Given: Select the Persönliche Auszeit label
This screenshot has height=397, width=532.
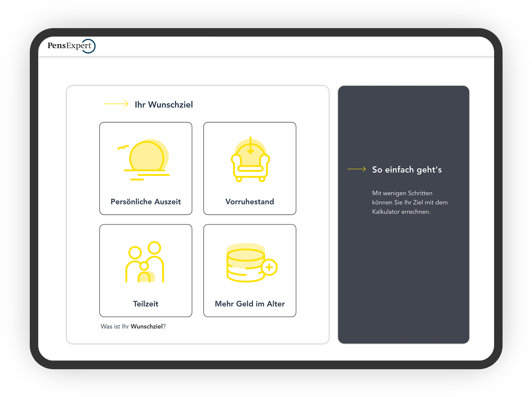Looking at the screenshot, I should click(x=146, y=202).
